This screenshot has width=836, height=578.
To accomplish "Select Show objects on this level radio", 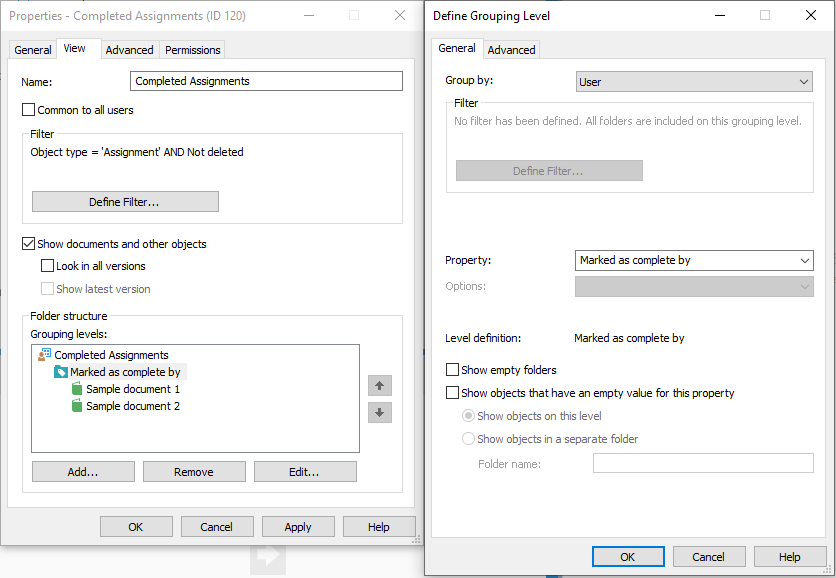I will (x=468, y=415).
